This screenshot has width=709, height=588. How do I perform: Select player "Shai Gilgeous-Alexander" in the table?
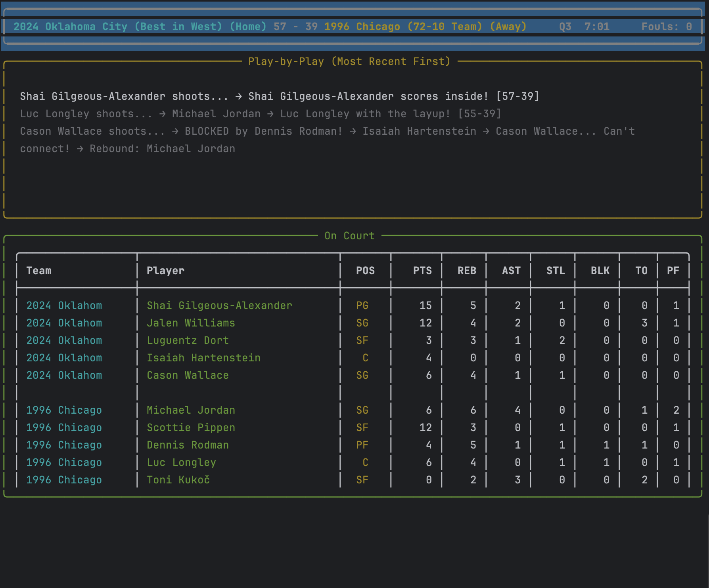[x=219, y=305]
